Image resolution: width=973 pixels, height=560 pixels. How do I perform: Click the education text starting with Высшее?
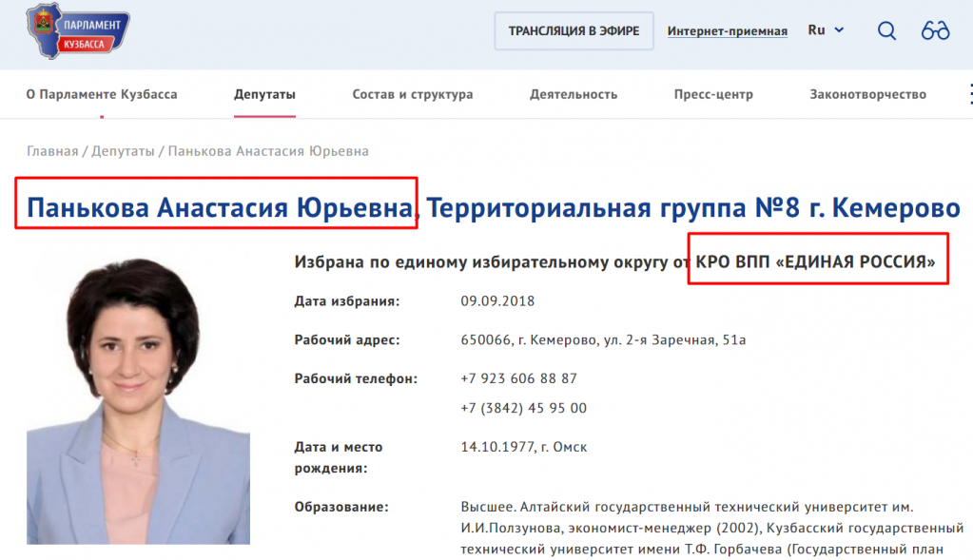[x=712, y=528]
